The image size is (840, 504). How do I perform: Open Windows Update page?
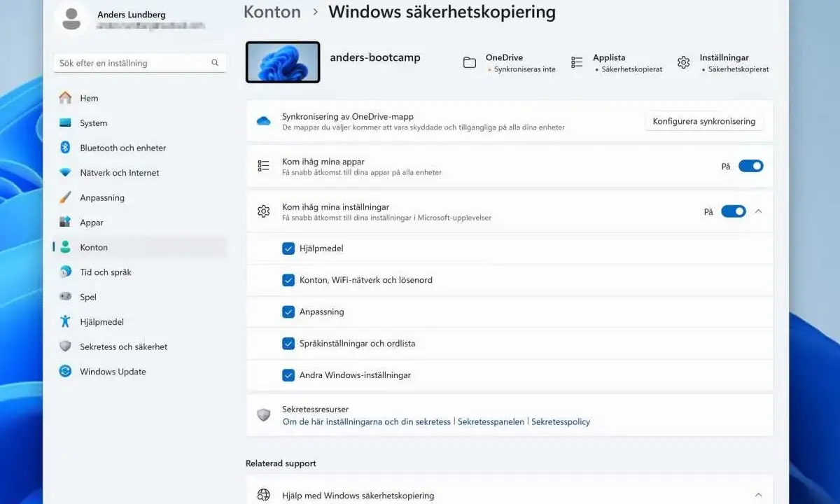point(140,371)
